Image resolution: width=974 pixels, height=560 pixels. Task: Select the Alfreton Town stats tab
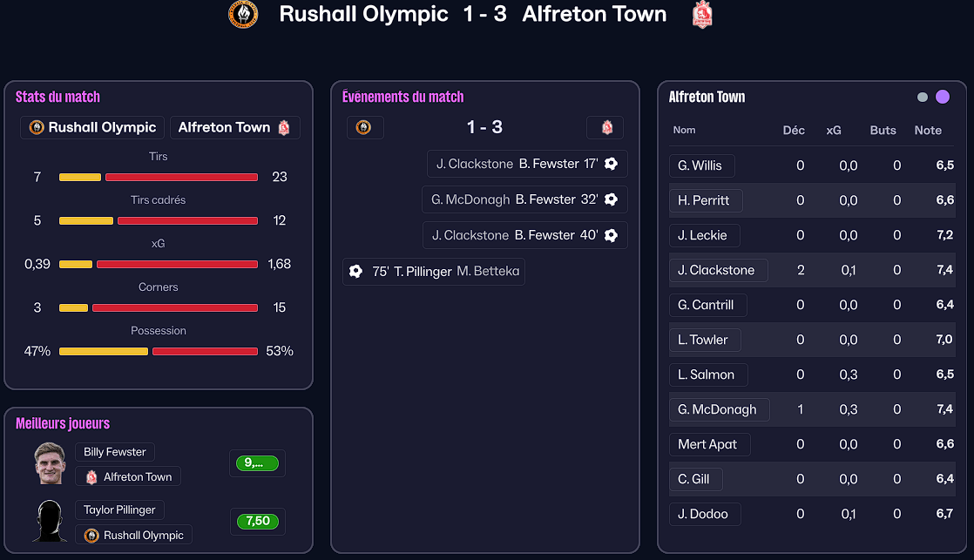pos(234,128)
